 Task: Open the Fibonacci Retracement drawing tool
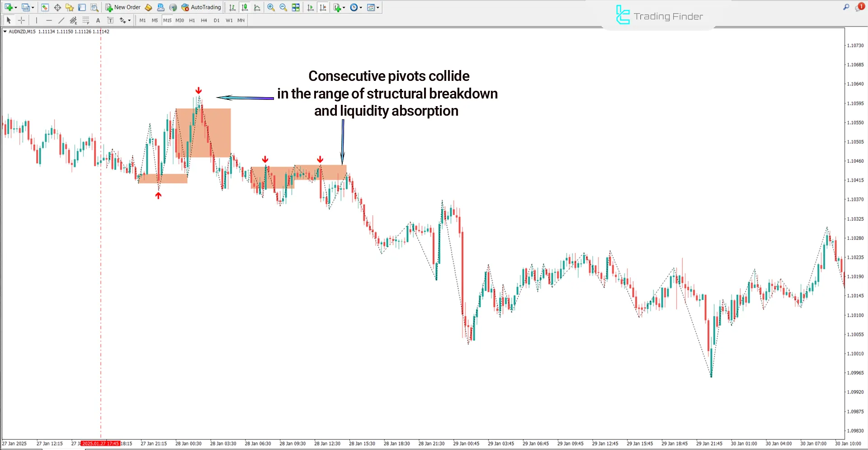click(x=85, y=20)
